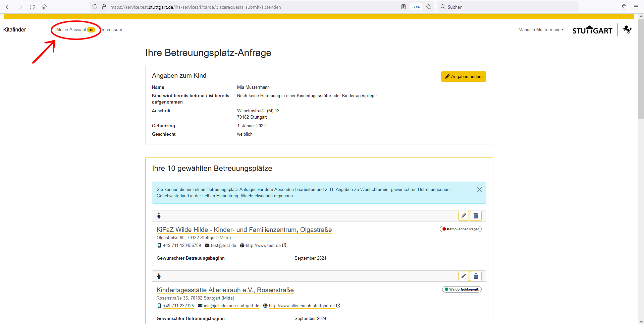
Task: Go to browser home page
Action: pos(44,7)
